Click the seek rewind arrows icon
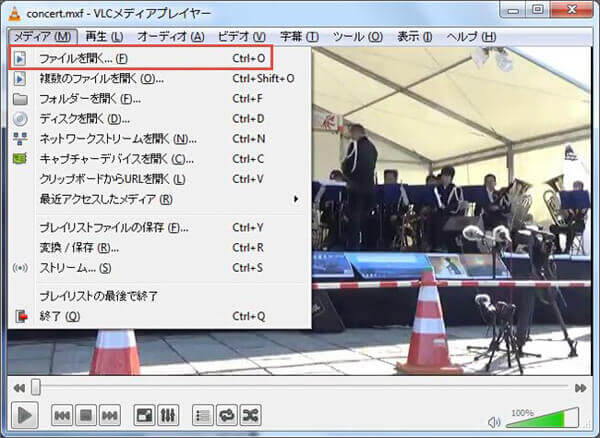Viewport: 600px width, 438px height. 19,388
